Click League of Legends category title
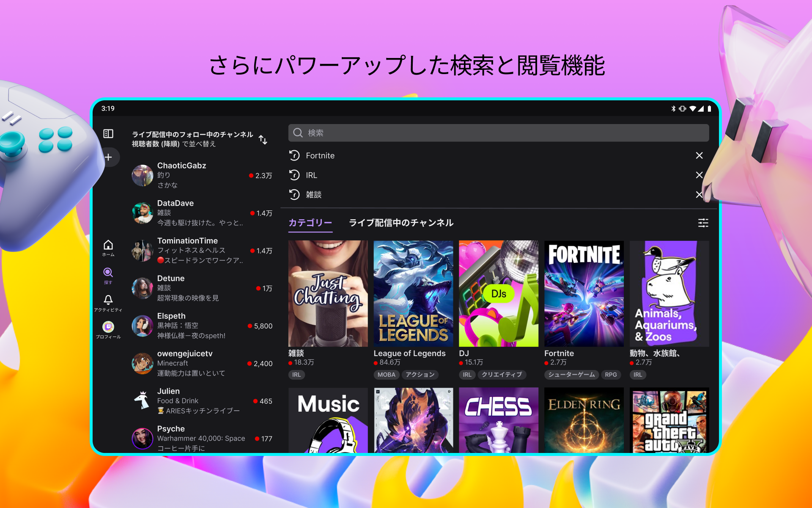The image size is (812, 508). (409, 353)
